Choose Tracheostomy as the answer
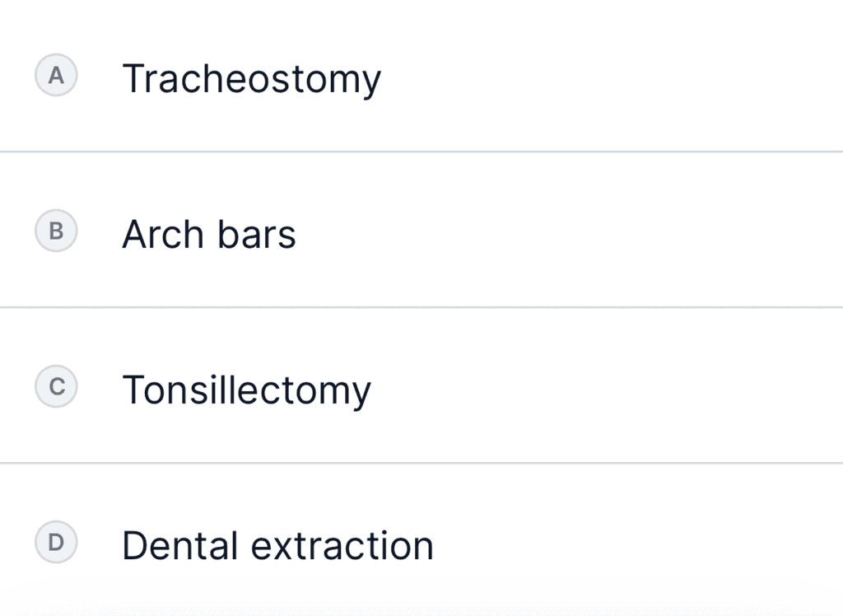This screenshot has height=616, width=843. coord(251,79)
